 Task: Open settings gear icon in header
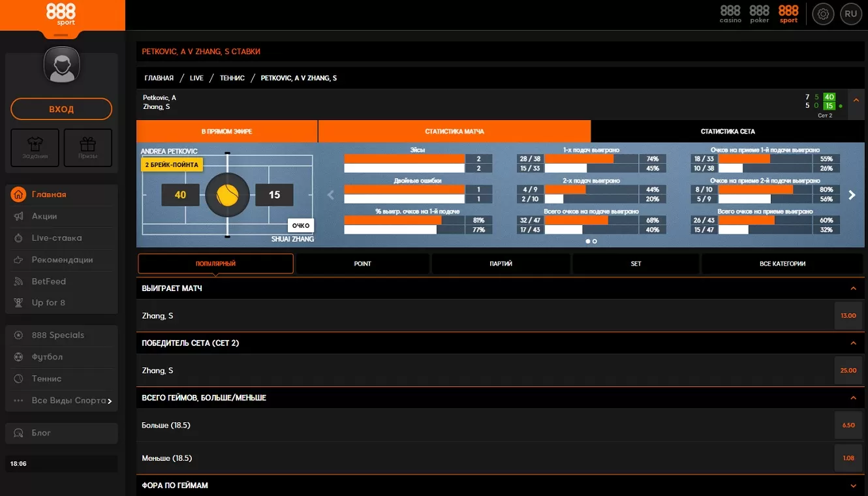tap(823, 14)
